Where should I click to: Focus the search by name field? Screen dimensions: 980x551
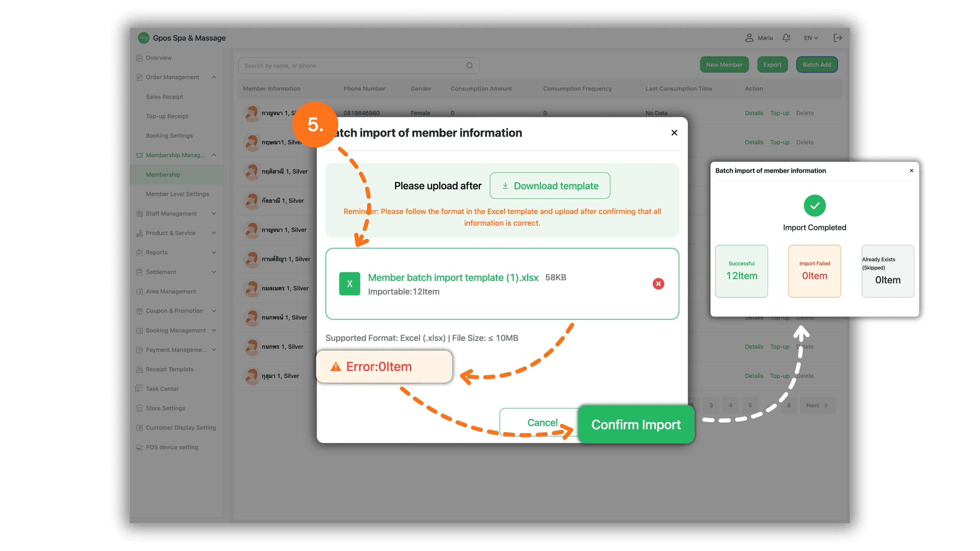(358, 65)
